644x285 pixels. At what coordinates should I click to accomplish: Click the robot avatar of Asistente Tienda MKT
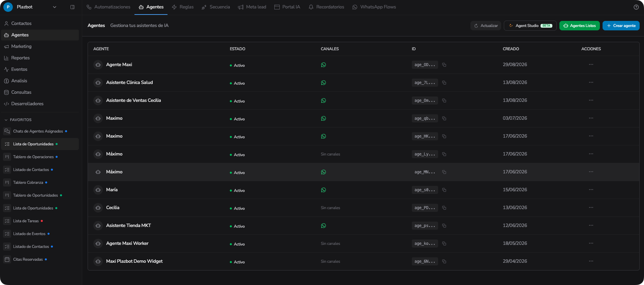[x=98, y=226]
